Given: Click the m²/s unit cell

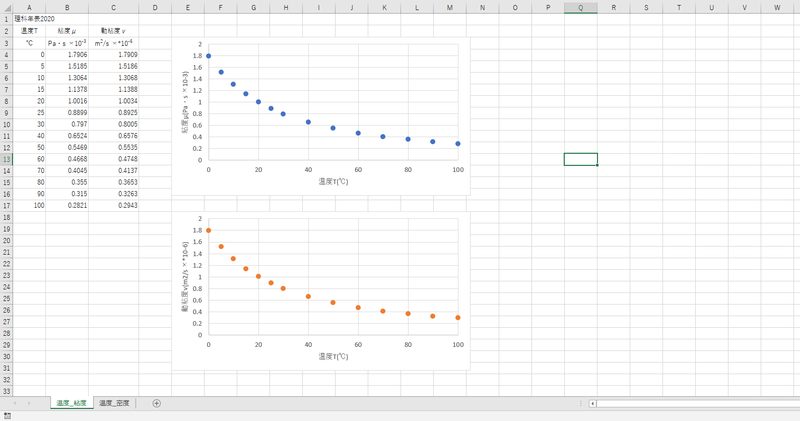Looking at the screenshot, I should (x=113, y=43).
